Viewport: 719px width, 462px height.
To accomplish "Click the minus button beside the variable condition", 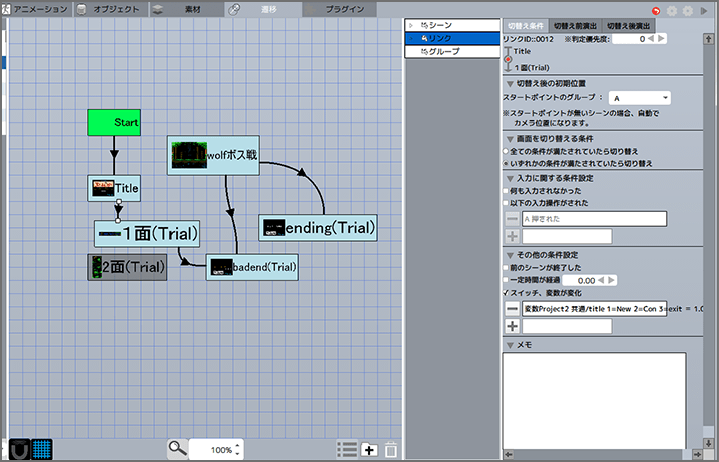I will [511, 309].
